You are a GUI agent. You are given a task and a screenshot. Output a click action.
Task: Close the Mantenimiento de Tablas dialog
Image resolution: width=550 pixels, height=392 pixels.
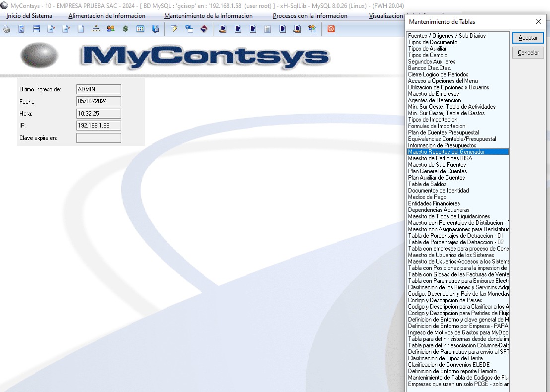tap(539, 22)
